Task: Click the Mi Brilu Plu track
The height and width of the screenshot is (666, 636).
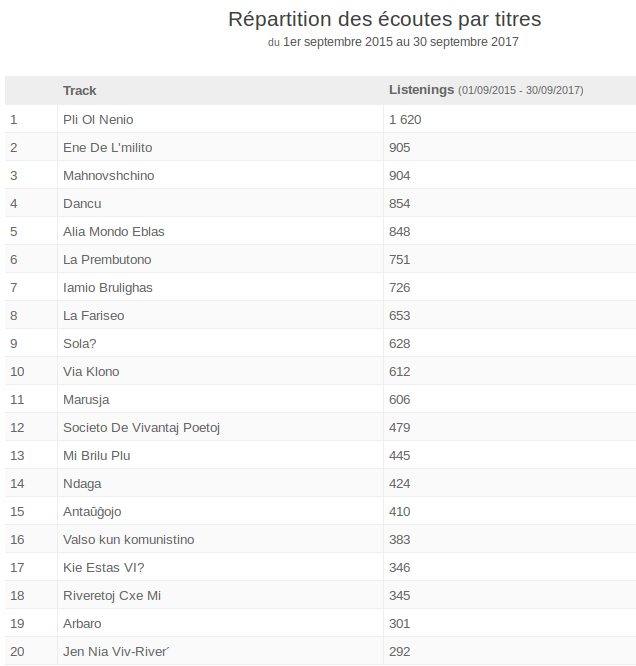Action: (x=97, y=455)
